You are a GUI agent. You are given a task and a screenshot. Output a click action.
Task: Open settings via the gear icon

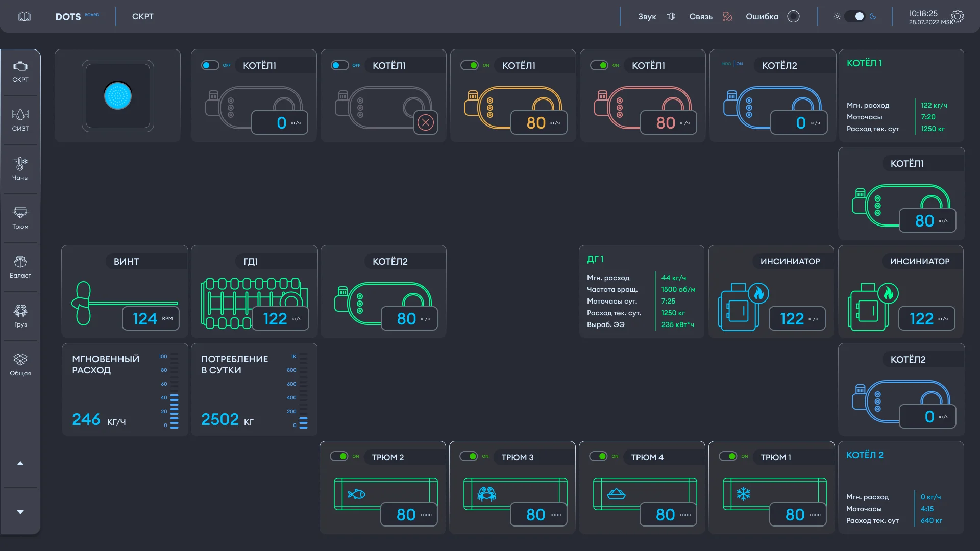tap(958, 16)
